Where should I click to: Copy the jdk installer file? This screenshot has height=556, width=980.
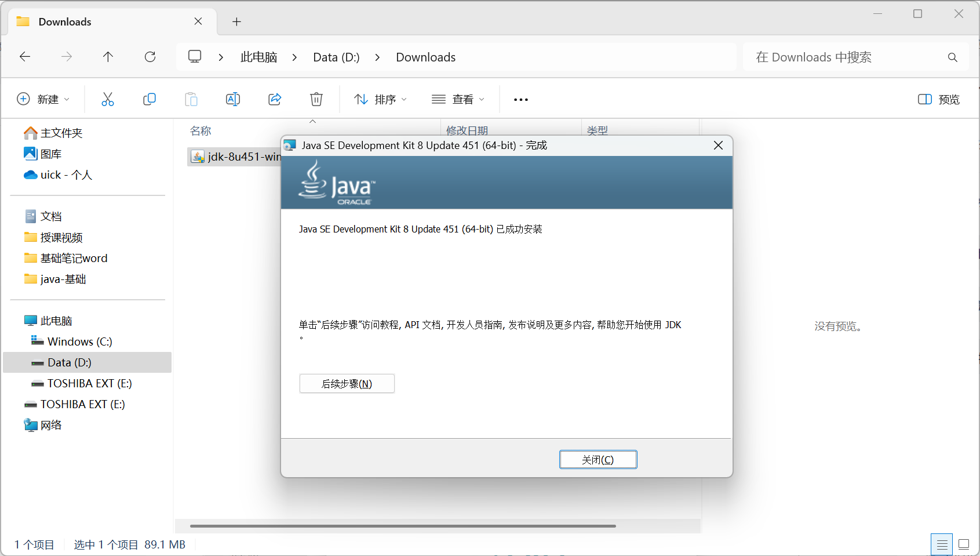pos(150,99)
